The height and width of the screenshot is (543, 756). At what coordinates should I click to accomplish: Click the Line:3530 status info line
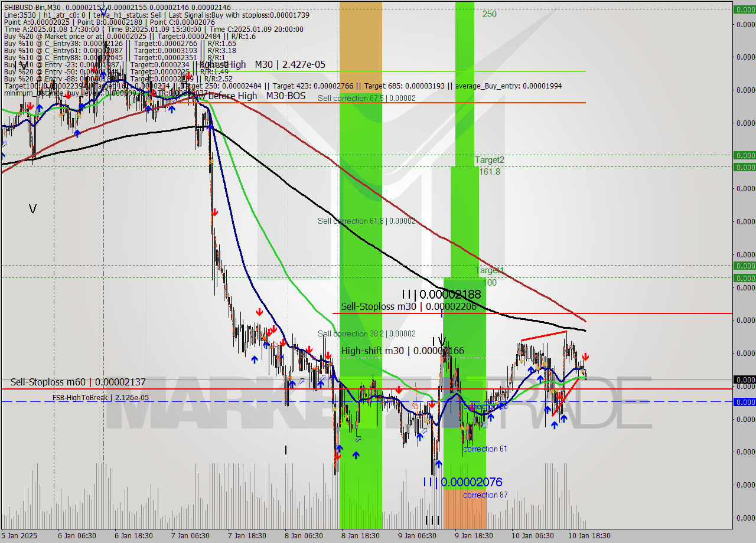click(157, 14)
